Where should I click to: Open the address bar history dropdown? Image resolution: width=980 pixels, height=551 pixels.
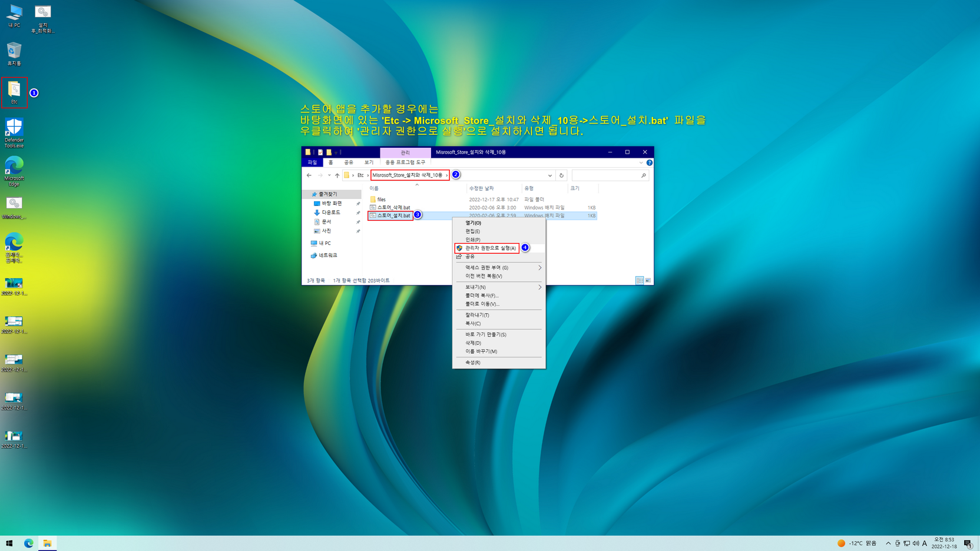[x=550, y=175]
